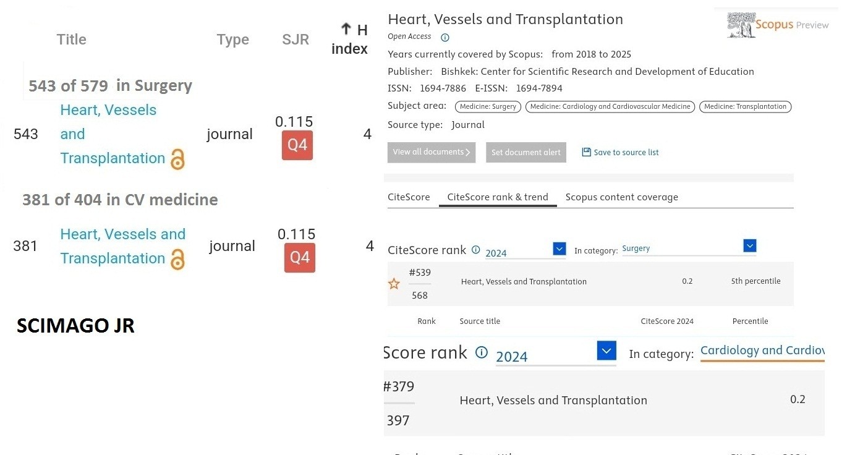This screenshot has width=868, height=455.
Task: Click the info icon next to enlarged Score rank
Action: (x=481, y=352)
